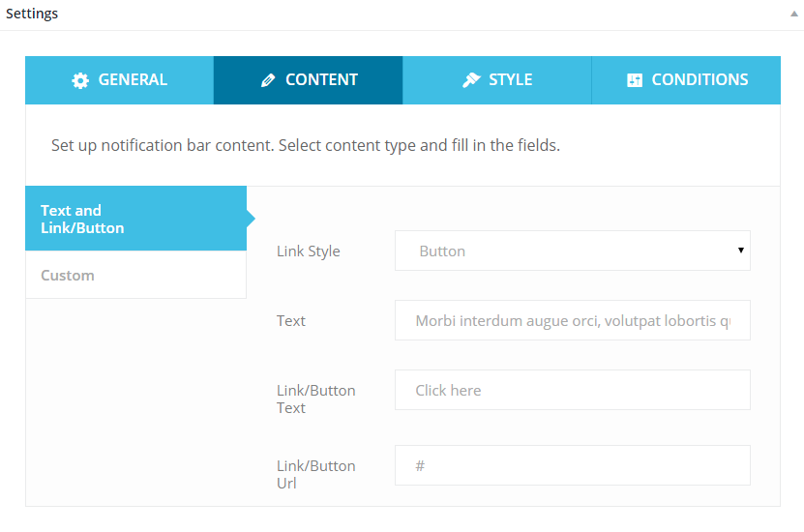Open the Link Style dropdown
804x532 pixels.
tap(571, 251)
